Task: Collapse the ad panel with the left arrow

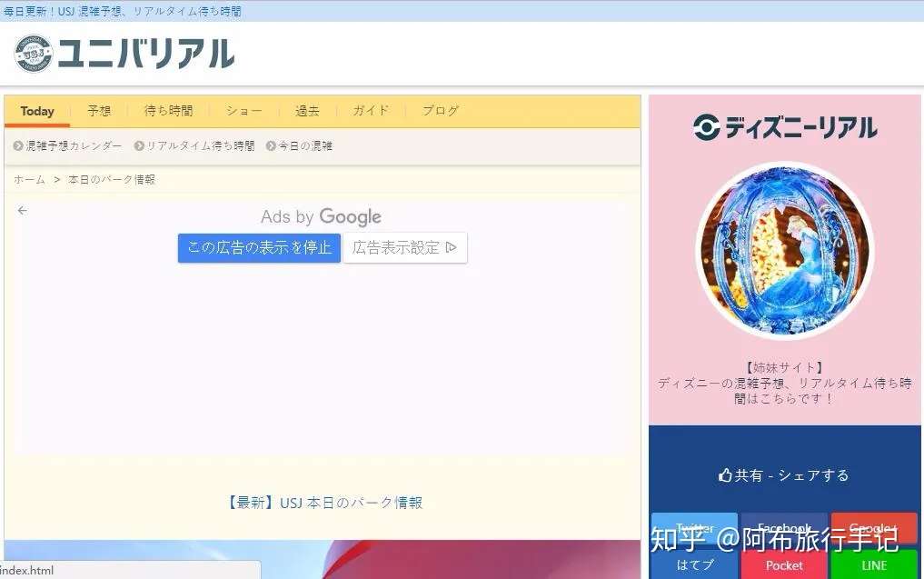Action: (22, 210)
